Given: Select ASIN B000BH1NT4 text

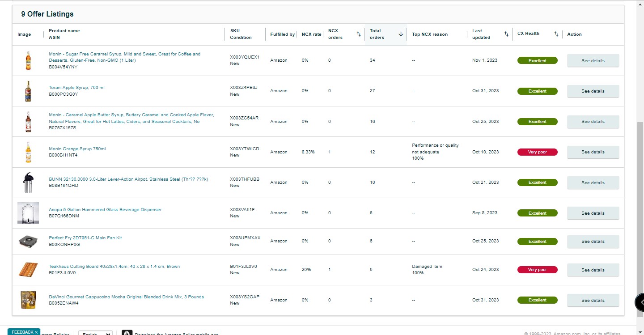Looking at the screenshot, I should (x=63, y=155).
